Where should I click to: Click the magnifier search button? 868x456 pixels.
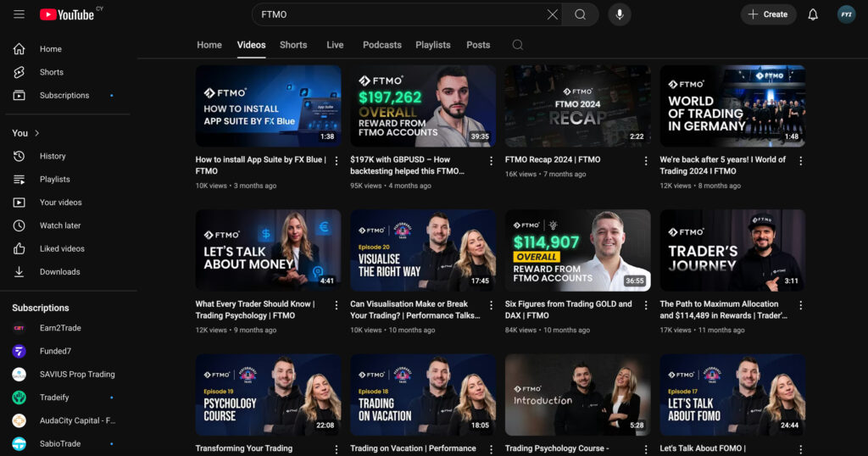point(580,14)
